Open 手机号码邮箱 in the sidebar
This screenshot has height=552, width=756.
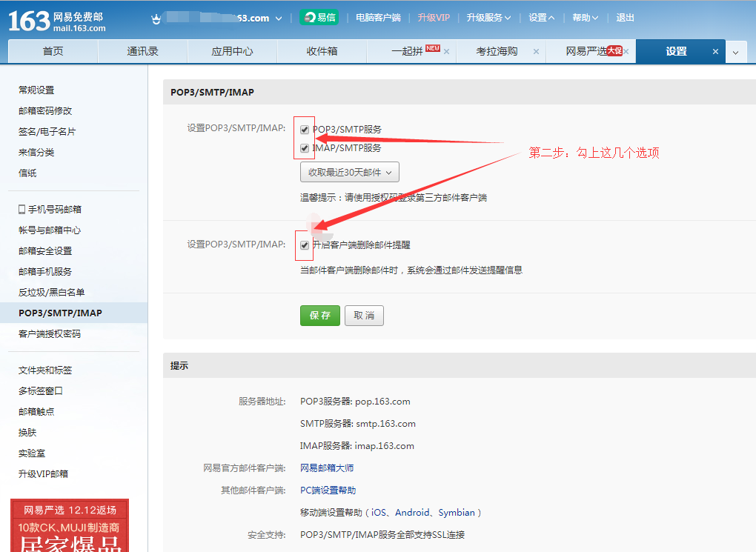[x=55, y=209]
